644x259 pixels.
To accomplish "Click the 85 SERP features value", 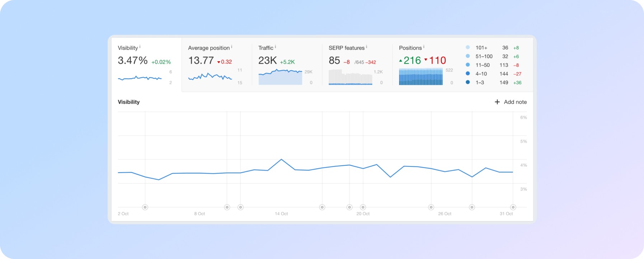I will coord(334,61).
